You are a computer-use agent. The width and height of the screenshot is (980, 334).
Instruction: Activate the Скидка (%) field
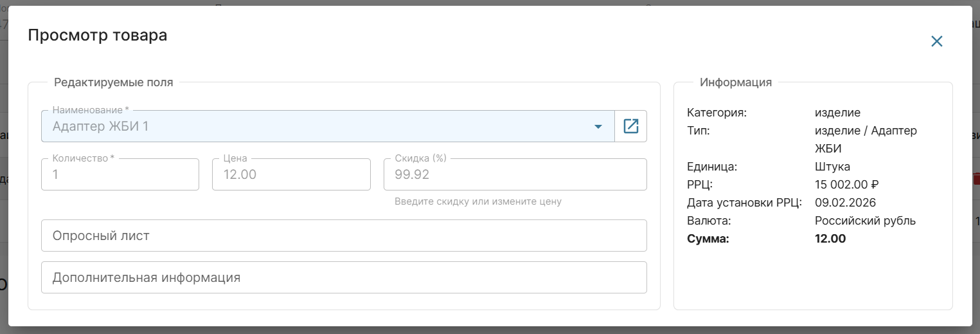[x=514, y=175]
